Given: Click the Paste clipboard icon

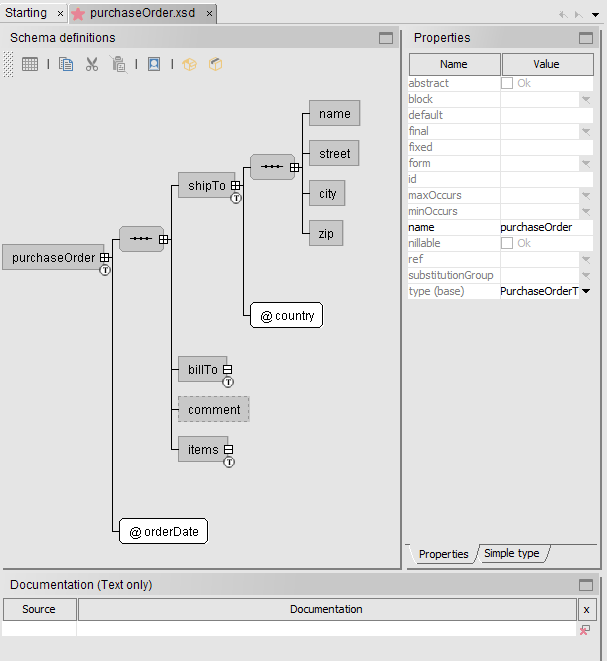Looking at the screenshot, I should pyautogui.click(x=119, y=64).
